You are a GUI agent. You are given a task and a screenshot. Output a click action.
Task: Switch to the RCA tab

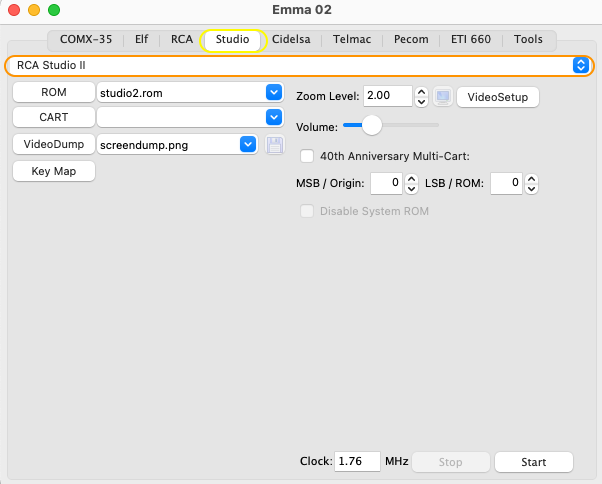[x=182, y=40]
